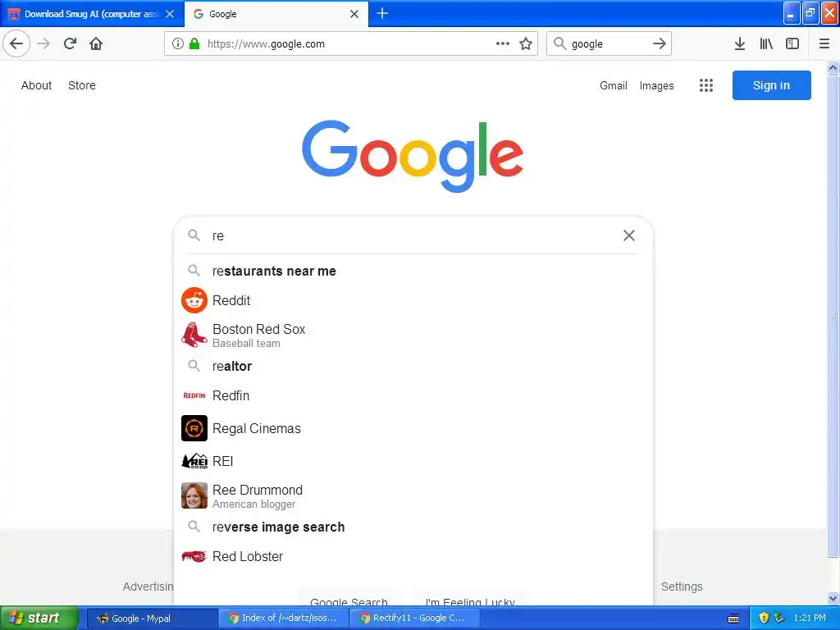Click the security shield tray icon
840x630 pixels.
(765, 619)
